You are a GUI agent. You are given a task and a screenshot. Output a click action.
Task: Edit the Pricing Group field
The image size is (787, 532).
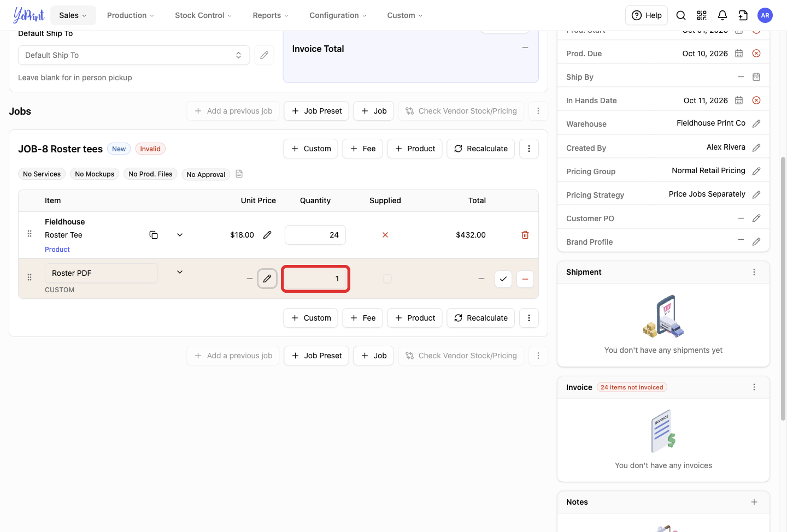(x=756, y=172)
